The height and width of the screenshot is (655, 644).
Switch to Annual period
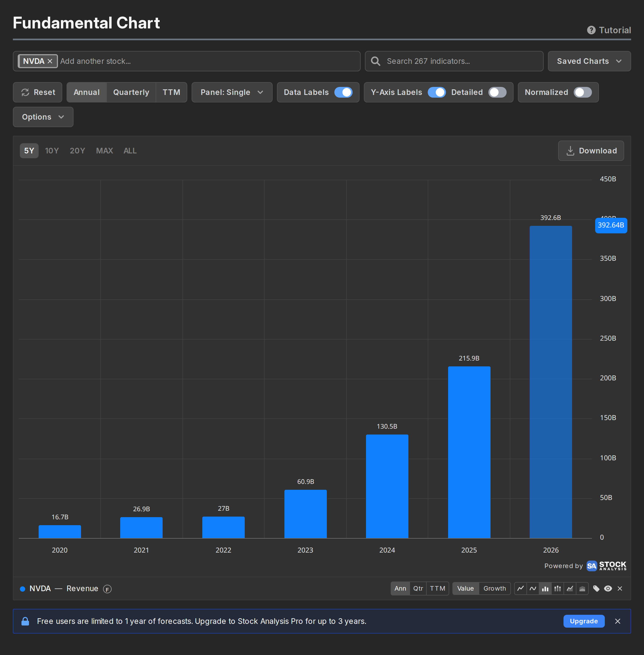[x=87, y=92]
